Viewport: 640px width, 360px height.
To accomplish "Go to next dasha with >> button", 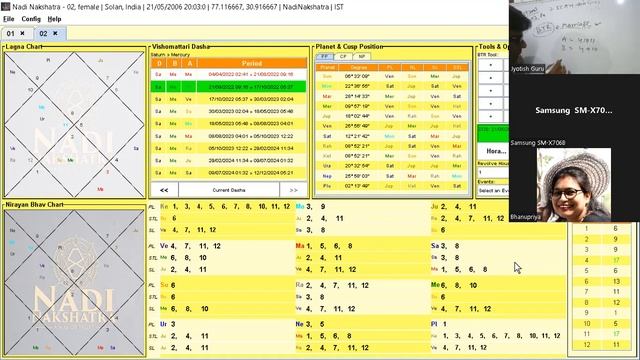I will (293, 190).
